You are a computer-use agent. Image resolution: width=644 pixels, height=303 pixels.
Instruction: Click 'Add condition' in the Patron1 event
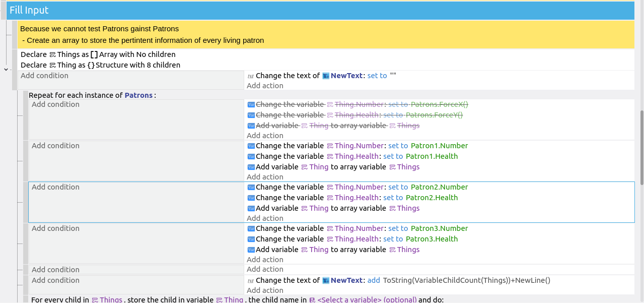point(55,146)
